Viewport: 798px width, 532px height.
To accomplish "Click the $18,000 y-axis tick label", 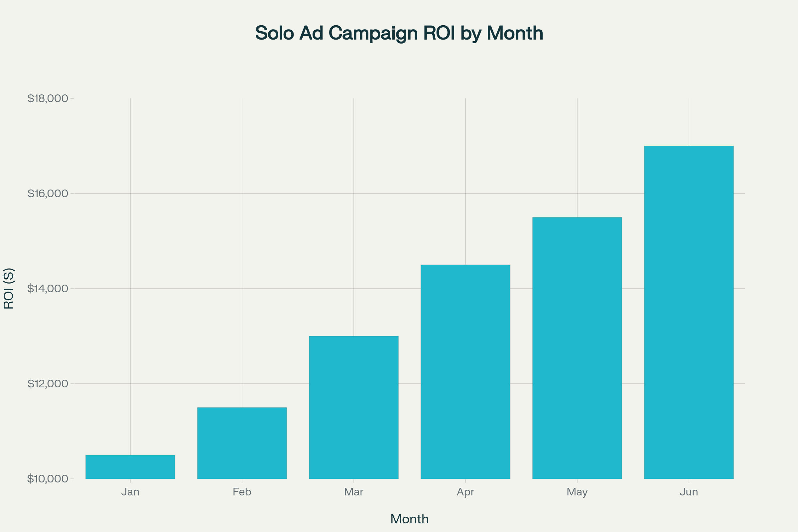I will tap(48, 98).
